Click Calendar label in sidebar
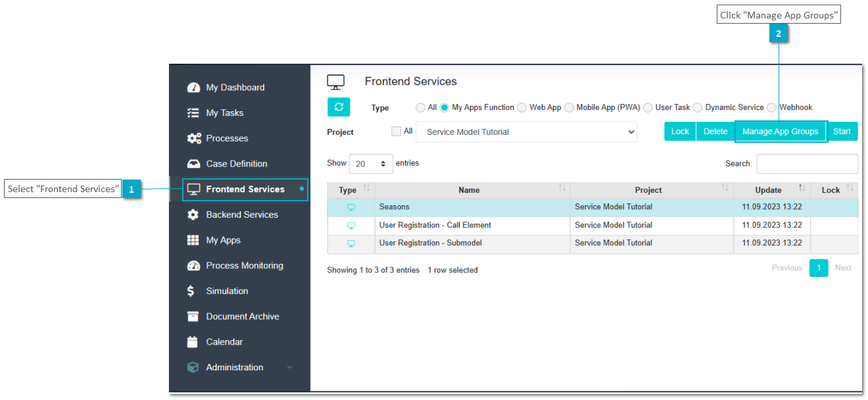Viewport: 868px width, 400px height. [x=225, y=342]
